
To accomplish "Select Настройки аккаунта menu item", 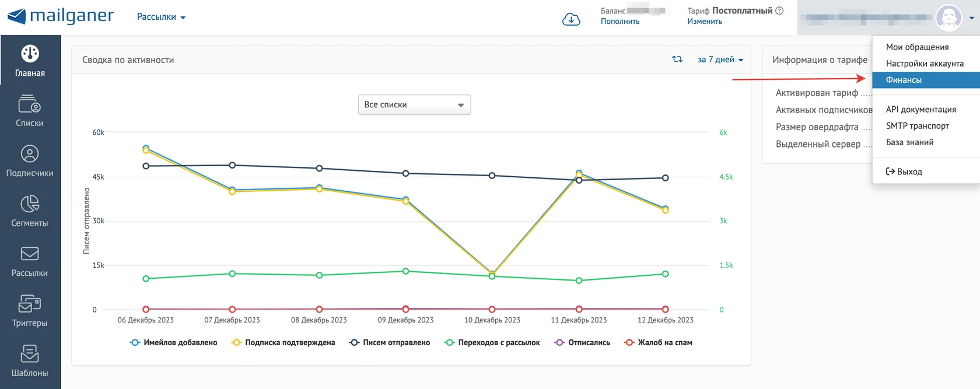I will point(925,64).
